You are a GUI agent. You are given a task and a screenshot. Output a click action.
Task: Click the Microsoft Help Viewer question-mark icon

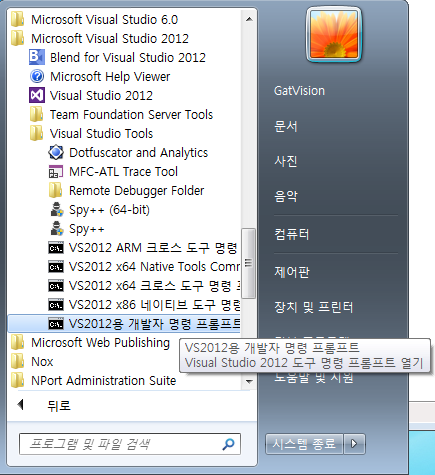pos(37,76)
